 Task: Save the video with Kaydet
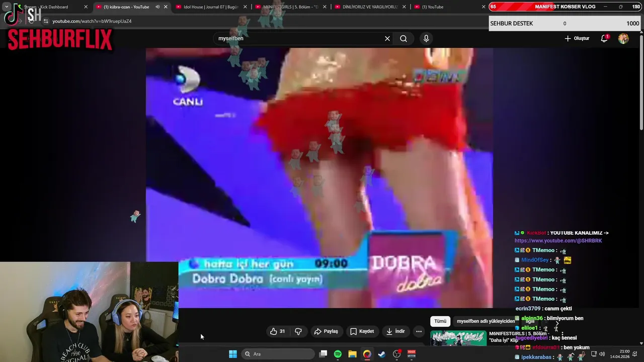click(x=362, y=331)
